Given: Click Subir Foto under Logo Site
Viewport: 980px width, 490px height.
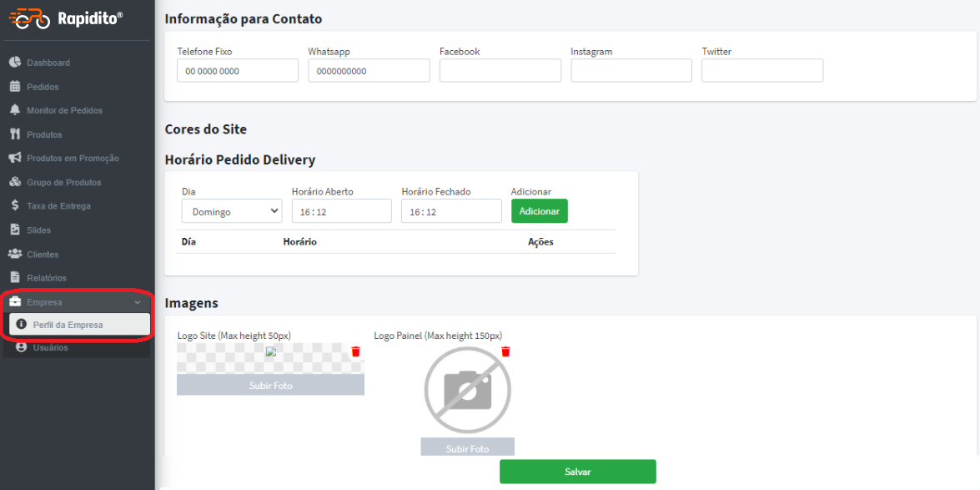Looking at the screenshot, I should tap(270, 385).
